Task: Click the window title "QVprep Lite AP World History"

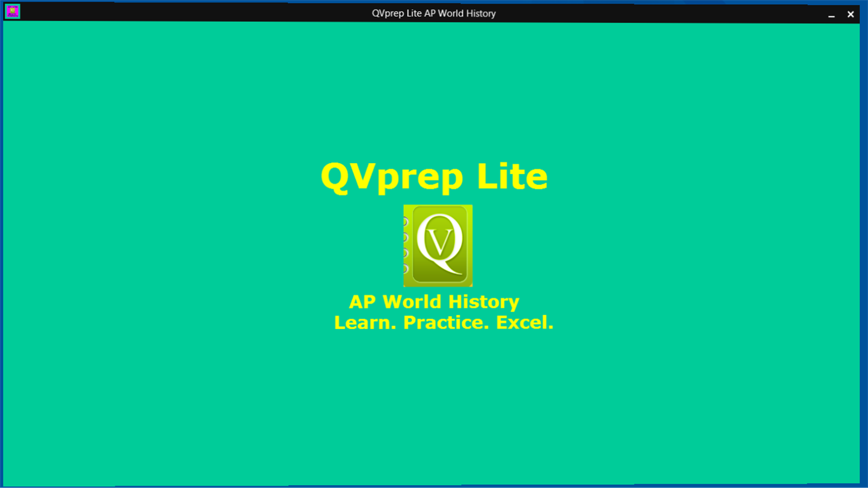Action: (x=433, y=13)
